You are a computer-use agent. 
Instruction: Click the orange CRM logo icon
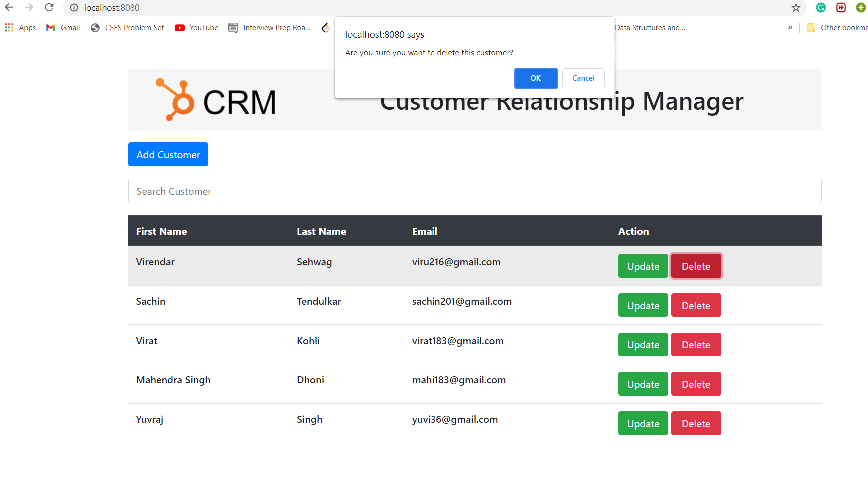pyautogui.click(x=175, y=99)
